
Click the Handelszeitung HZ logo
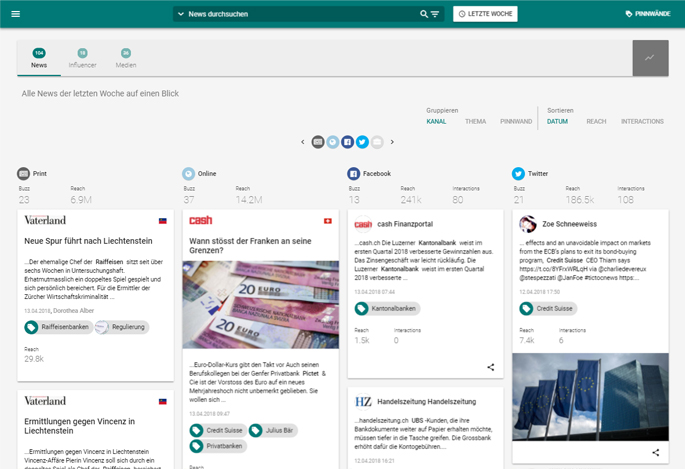click(x=363, y=402)
